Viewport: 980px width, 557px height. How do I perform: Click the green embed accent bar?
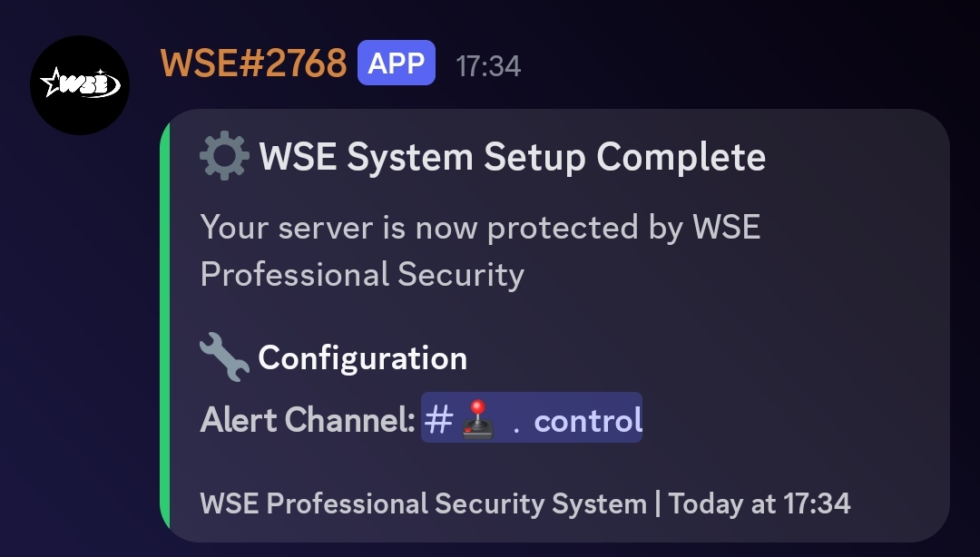164,325
